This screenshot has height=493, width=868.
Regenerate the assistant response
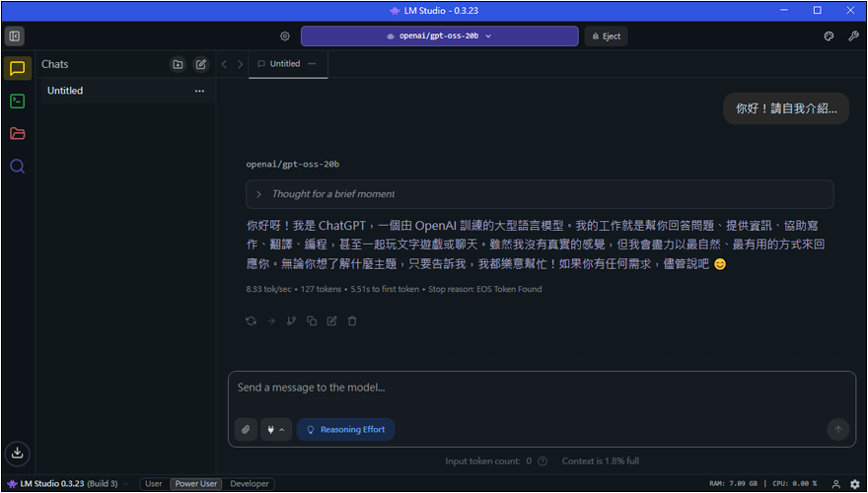(x=252, y=320)
